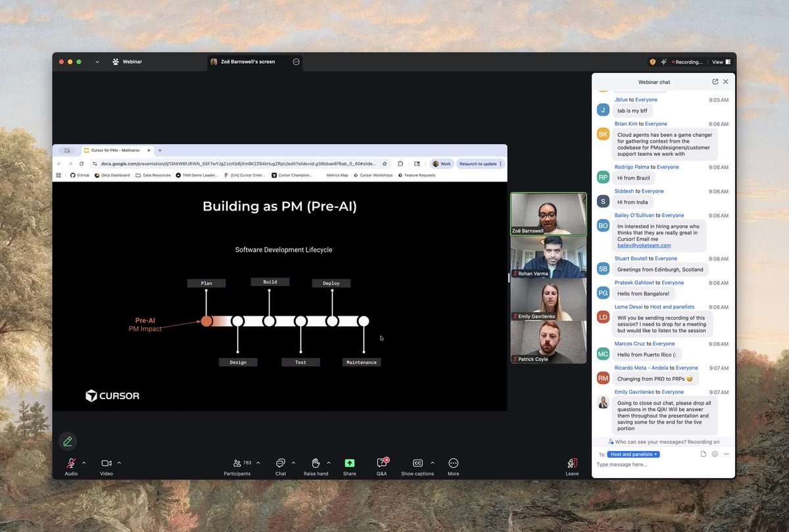Click the bailey@yoketeam.com email link
Viewport: 789px width, 532px height.
[644, 245]
